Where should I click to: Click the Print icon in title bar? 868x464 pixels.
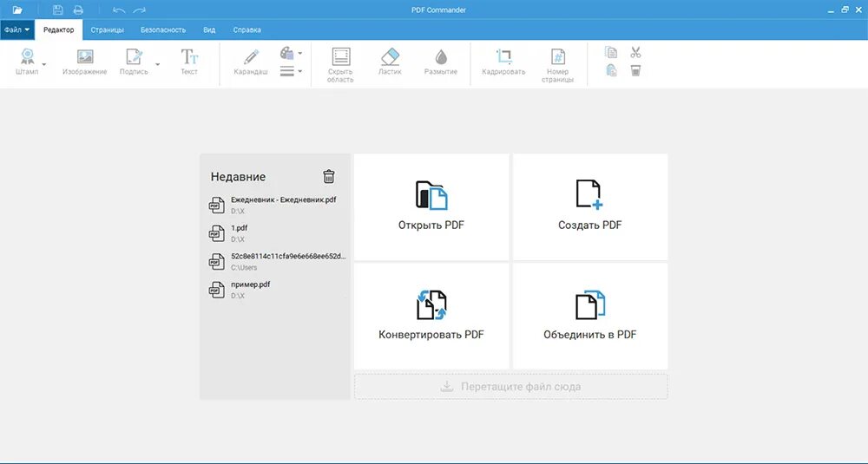tap(78, 10)
